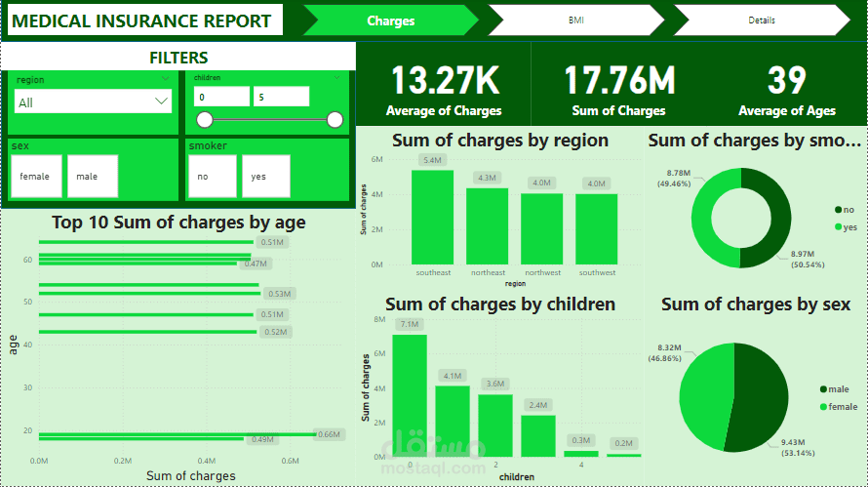Filter sex by male
The height and width of the screenshot is (487, 868).
coord(93,177)
